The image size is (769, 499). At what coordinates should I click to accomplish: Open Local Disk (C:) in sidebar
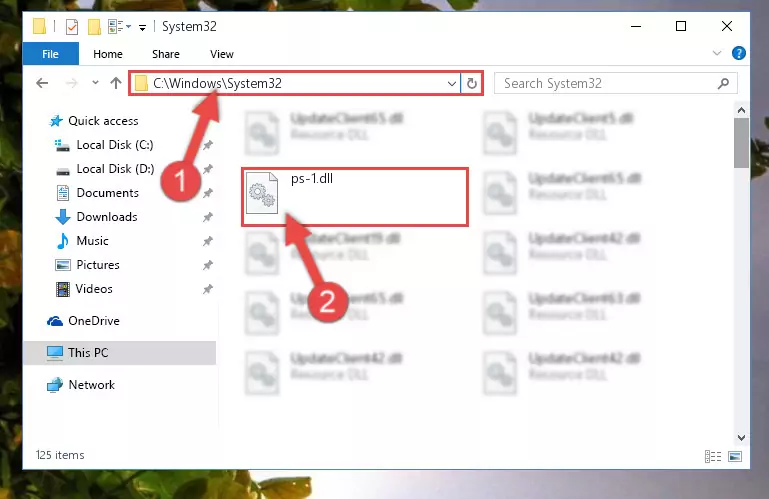(x=115, y=145)
